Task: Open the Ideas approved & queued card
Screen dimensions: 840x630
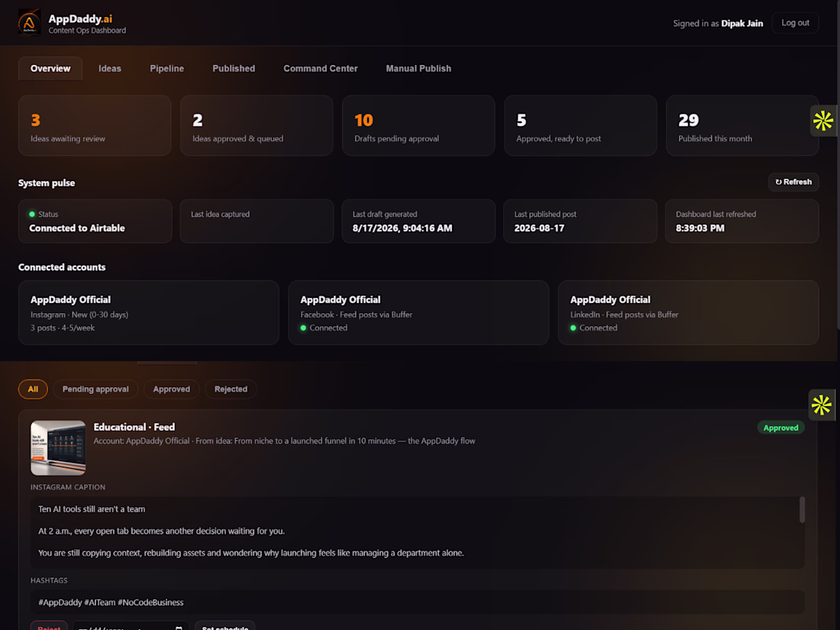Action: pyautogui.click(x=257, y=126)
